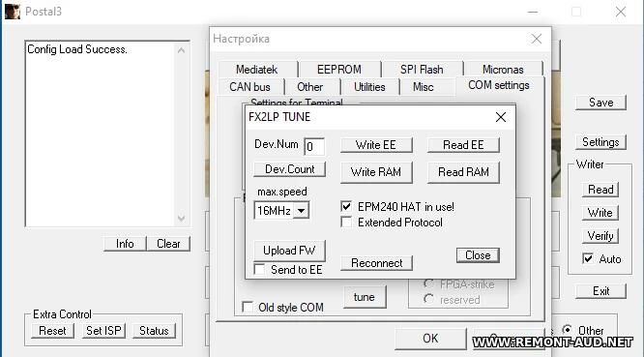The image size is (644, 357).
Task: Open the EEPROM tab
Action: point(339,70)
